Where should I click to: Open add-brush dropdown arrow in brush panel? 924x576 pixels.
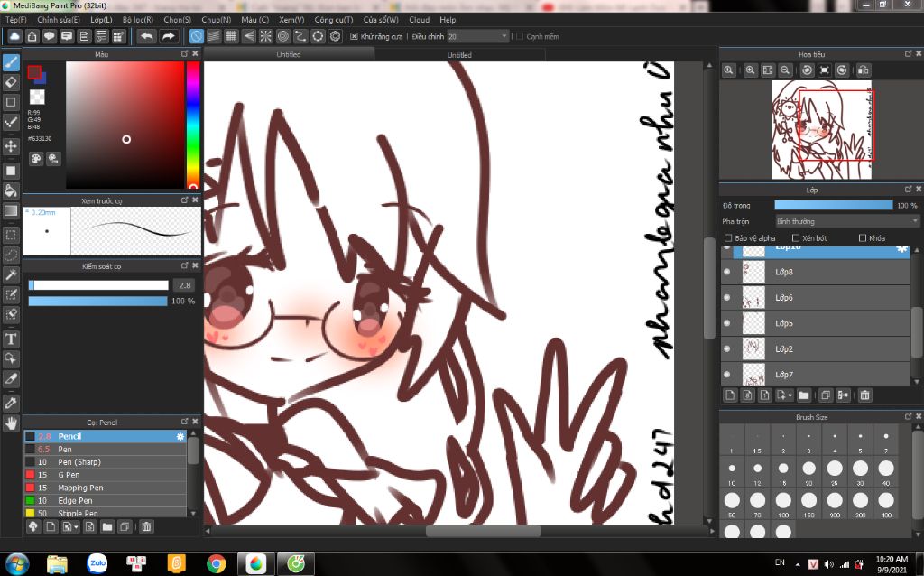click(77, 527)
